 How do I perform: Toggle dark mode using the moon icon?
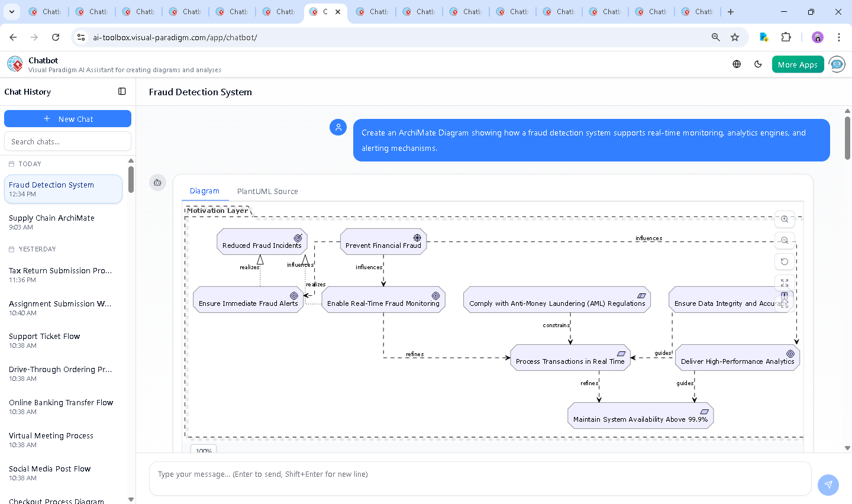point(758,64)
